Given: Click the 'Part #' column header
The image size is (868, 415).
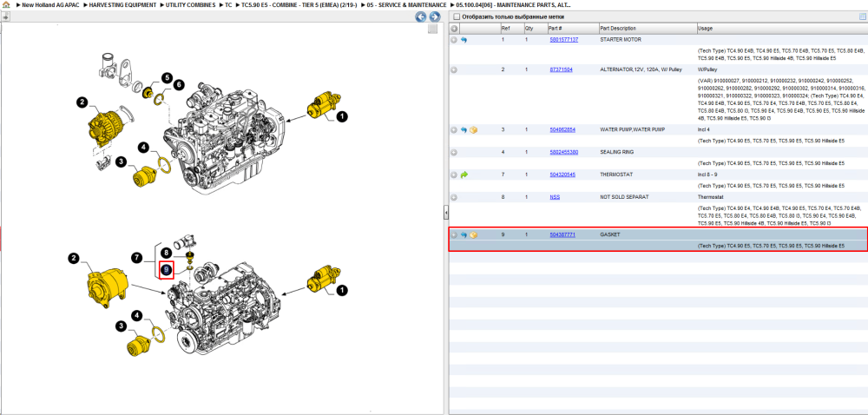Looking at the screenshot, I should pyautogui.click(x=556, y=29).
